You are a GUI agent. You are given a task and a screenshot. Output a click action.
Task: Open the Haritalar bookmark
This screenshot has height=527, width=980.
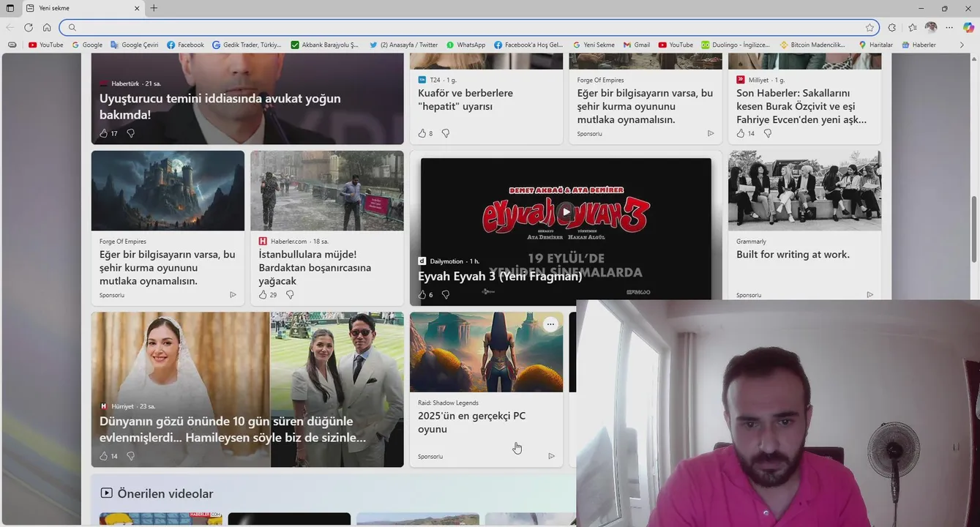coord(875,45)
